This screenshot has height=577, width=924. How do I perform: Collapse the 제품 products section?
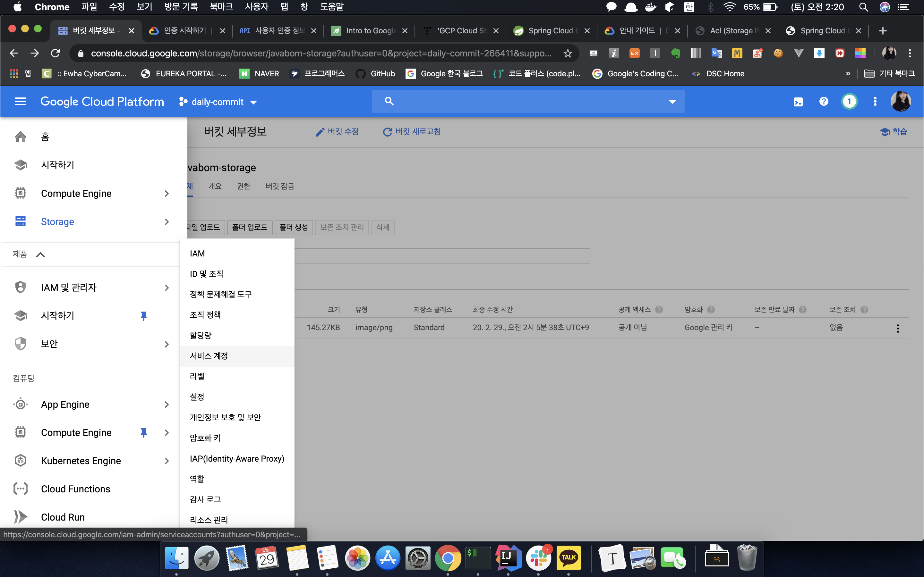point(40,255)
